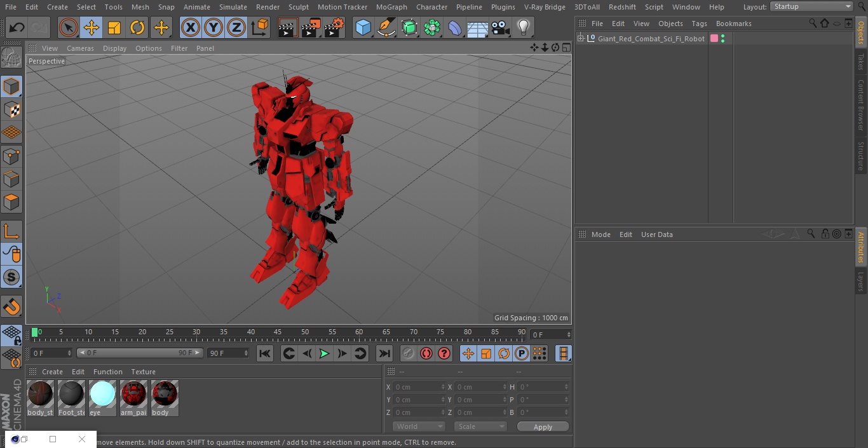Open the MoGraph menu
868x448 pixels.
coord(391,7)
